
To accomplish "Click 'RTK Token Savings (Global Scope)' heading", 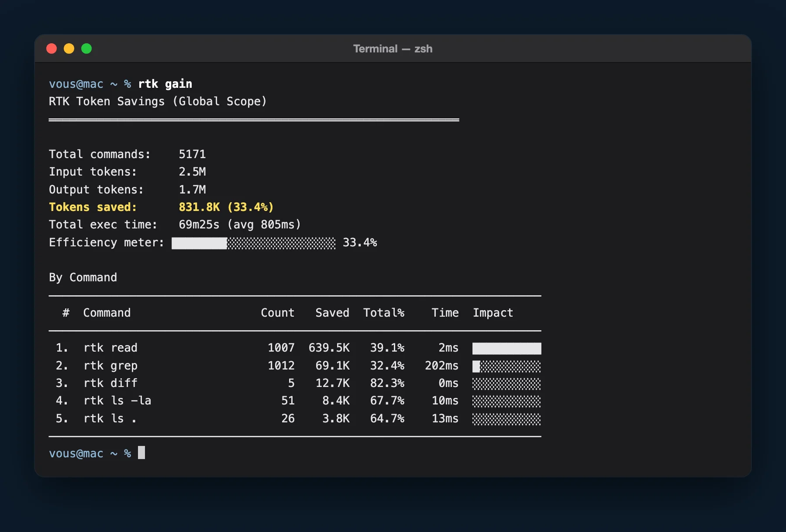I will [158, 101].
